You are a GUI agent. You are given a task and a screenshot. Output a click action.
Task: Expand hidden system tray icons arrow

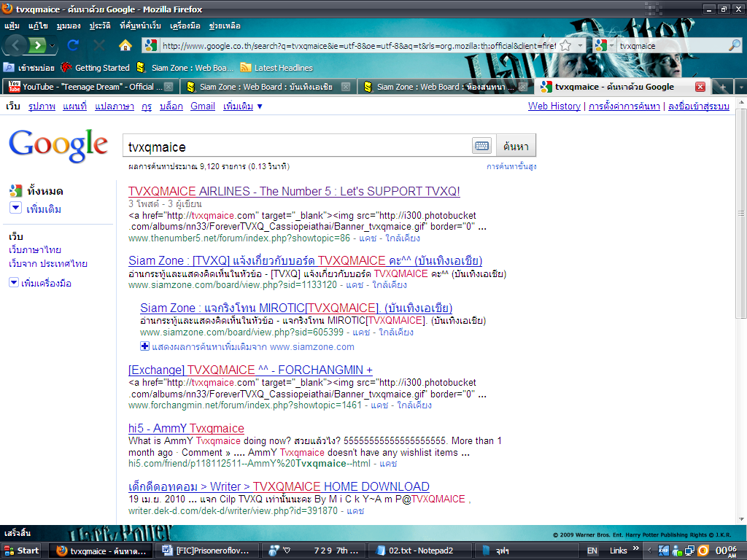click(x=649, y=551)
